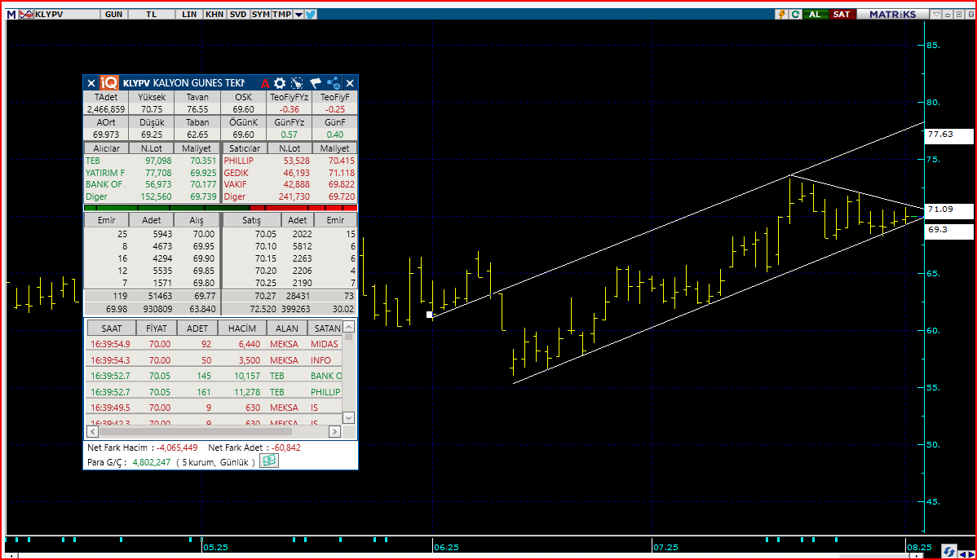Select the GUN period button
This screenshot has width=977, height=560.
pos(114,15)
